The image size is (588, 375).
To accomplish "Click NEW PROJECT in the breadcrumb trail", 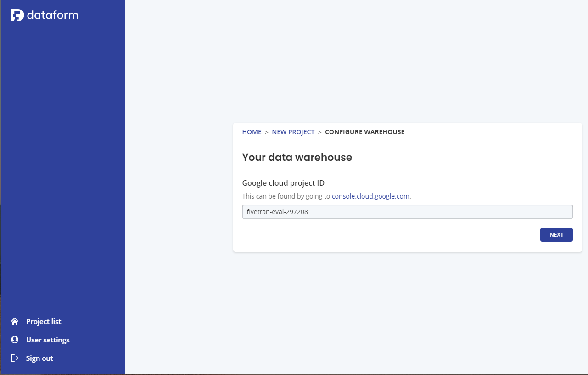I will pos(293,132).
